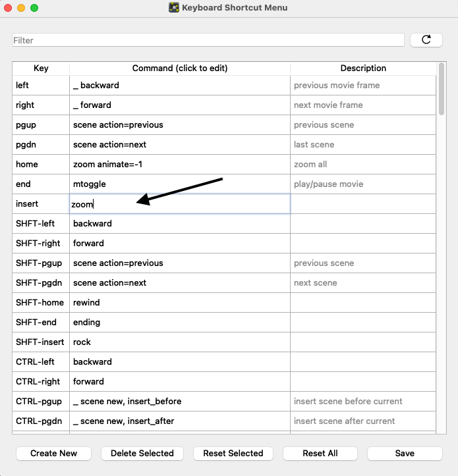Select the 'SHFT-right' key cell

point(41,243)
